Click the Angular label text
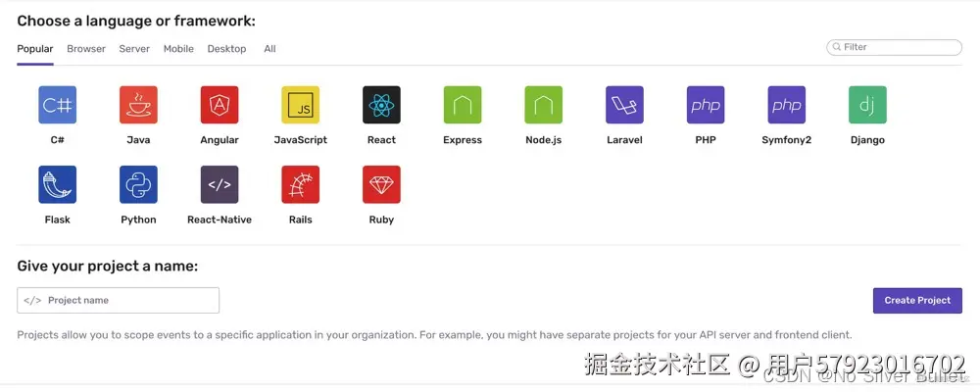 click(220, 140)
